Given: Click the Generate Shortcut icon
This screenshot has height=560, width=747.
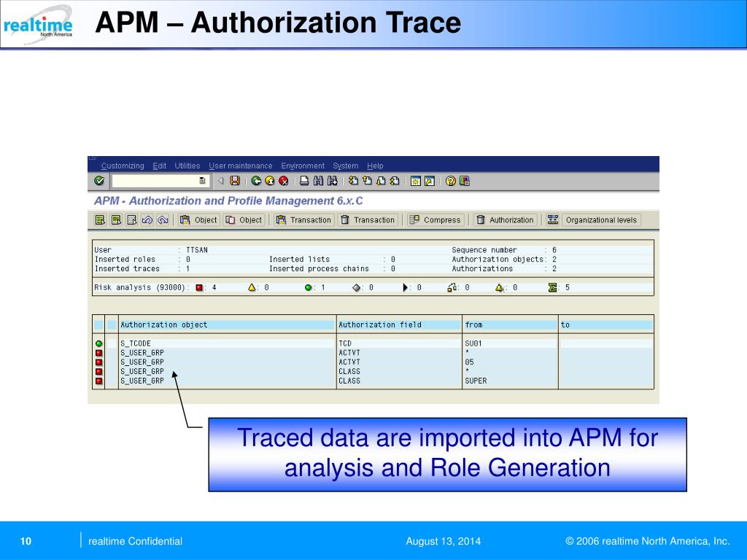Looking at the screenshot, I should 430,181.
